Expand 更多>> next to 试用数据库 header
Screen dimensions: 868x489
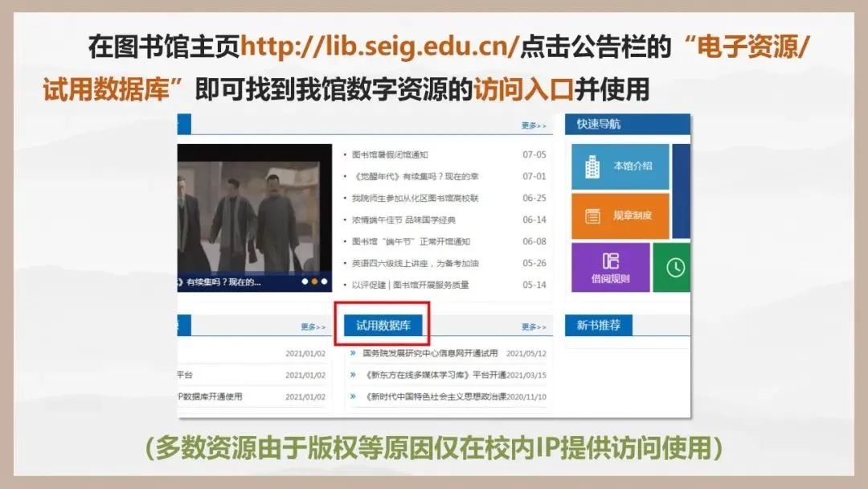(534, 327)
